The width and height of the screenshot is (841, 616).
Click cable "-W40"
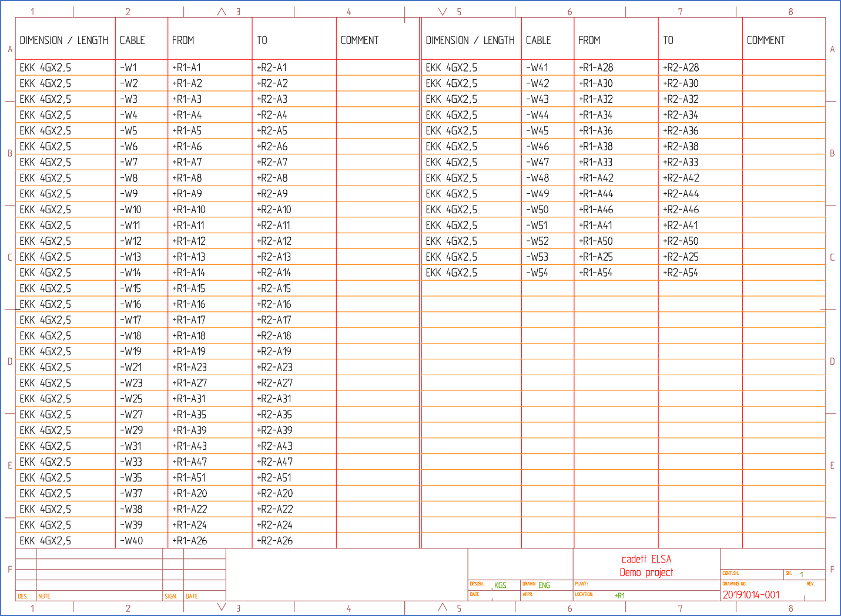point(131,541)
